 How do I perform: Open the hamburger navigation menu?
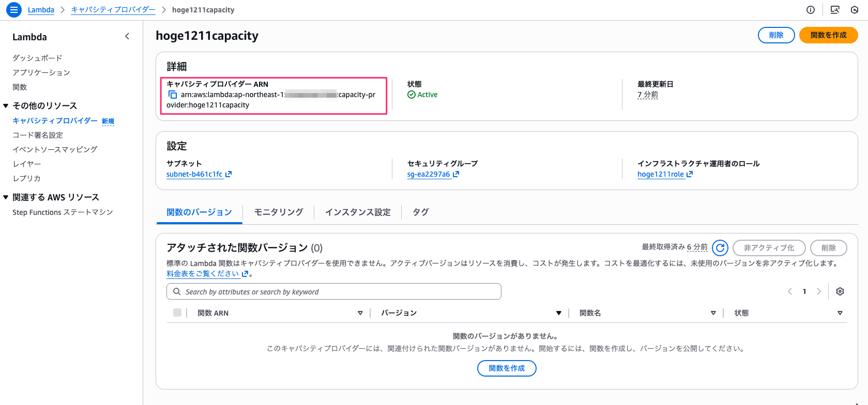tap(14, 10)
